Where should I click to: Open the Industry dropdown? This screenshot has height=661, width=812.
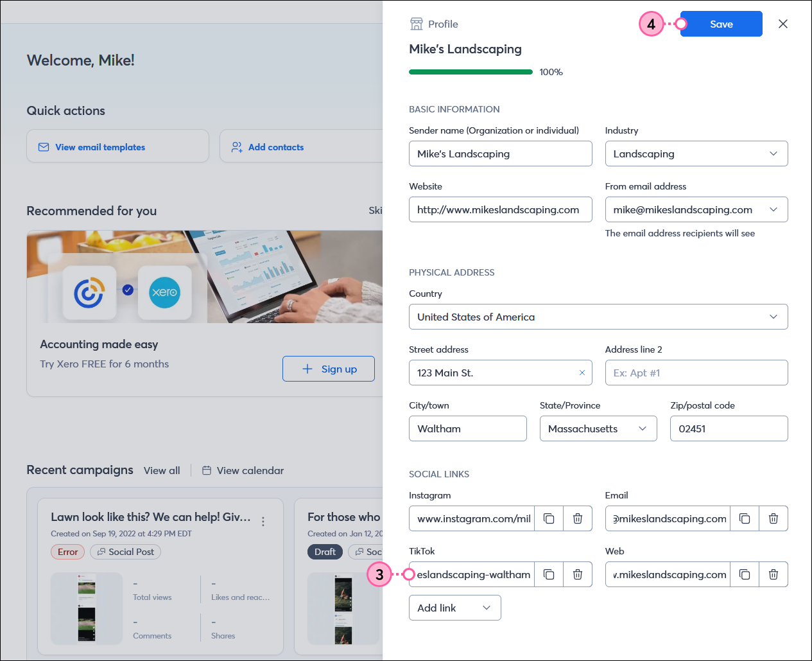[696, 154]
